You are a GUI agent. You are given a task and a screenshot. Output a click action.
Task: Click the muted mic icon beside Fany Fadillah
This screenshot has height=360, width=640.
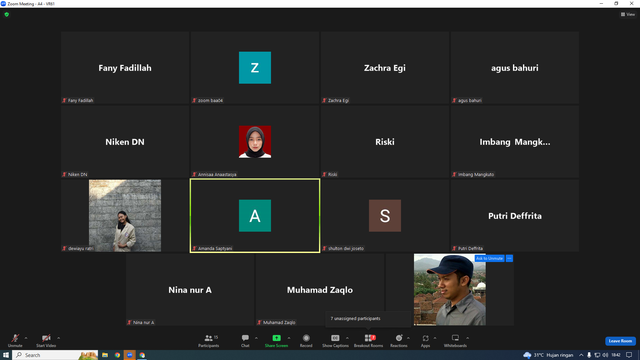pos(64,100)
